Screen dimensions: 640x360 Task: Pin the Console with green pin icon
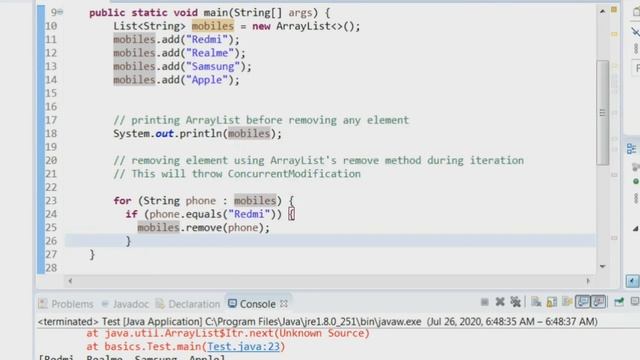coord(619,302)
